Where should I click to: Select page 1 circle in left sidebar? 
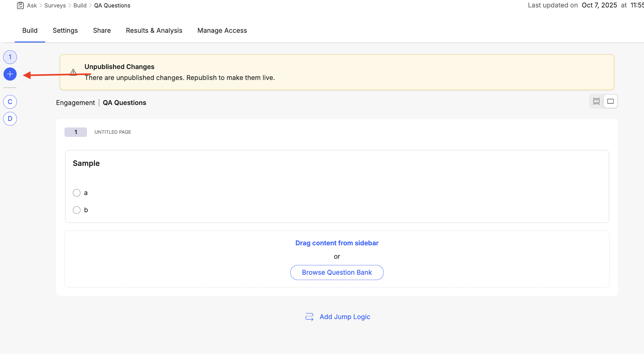(10, 57)
